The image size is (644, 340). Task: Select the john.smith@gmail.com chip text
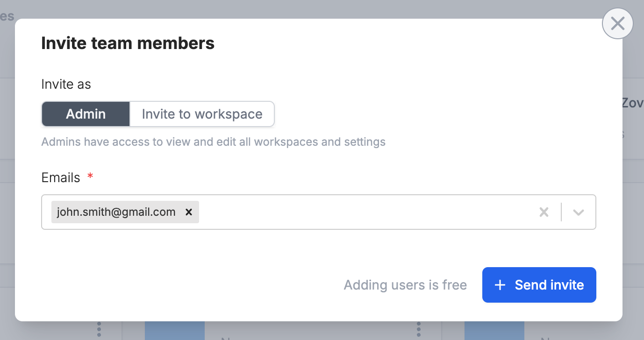click(116, 212)
